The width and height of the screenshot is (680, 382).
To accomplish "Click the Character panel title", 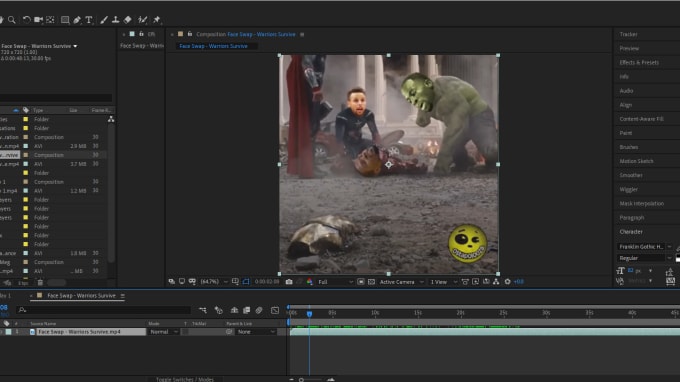I will pos(631,232).
